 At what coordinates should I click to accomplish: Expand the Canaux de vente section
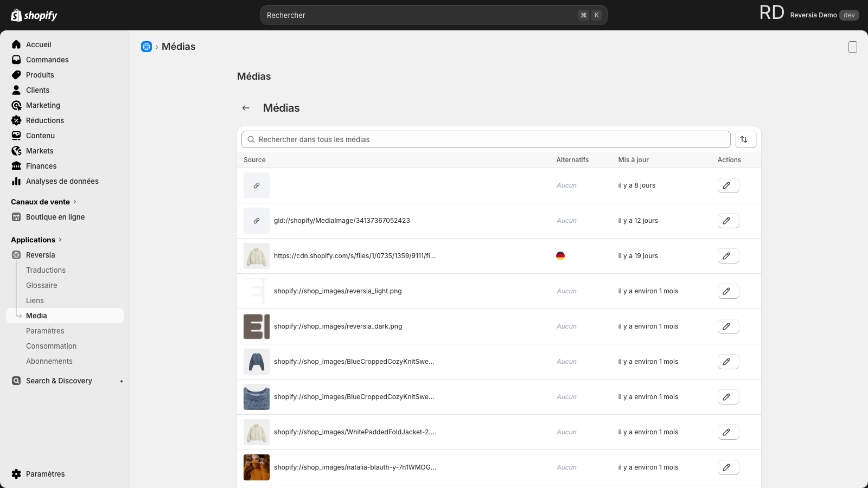43,202
